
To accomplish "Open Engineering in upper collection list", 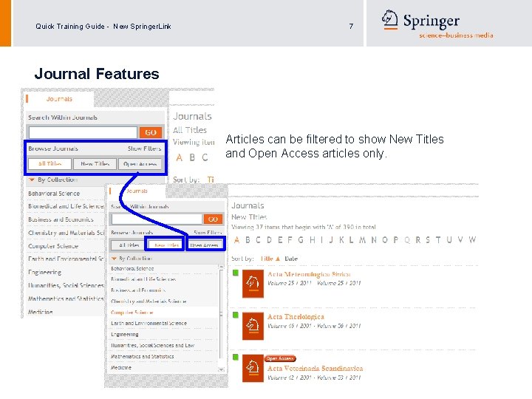I will point(45,272).
